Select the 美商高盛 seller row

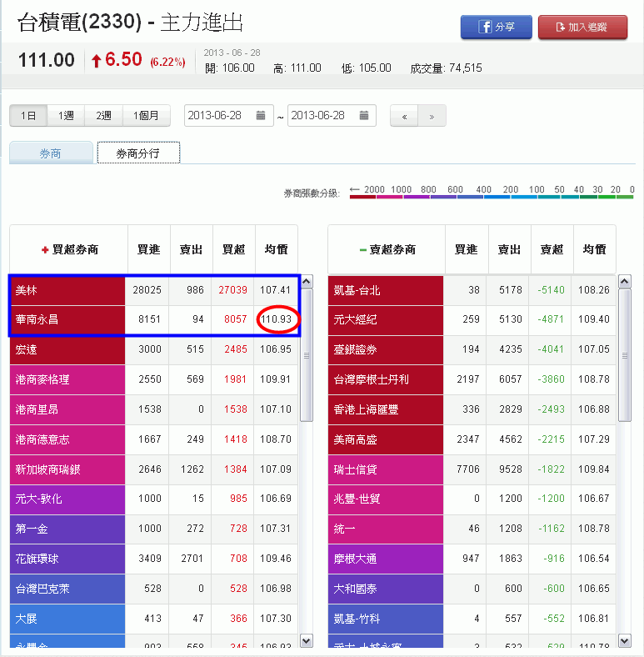coord(472,439)
